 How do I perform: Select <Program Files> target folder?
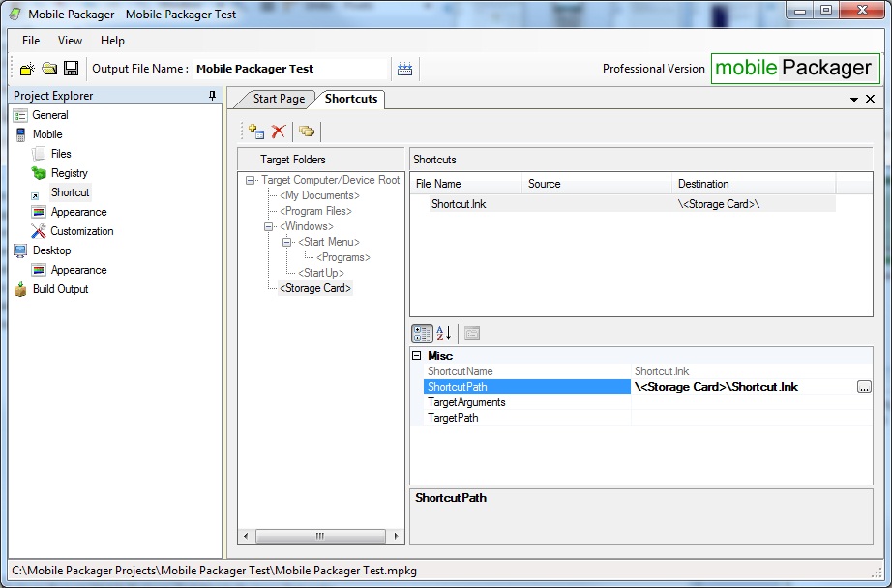[315, 211]
